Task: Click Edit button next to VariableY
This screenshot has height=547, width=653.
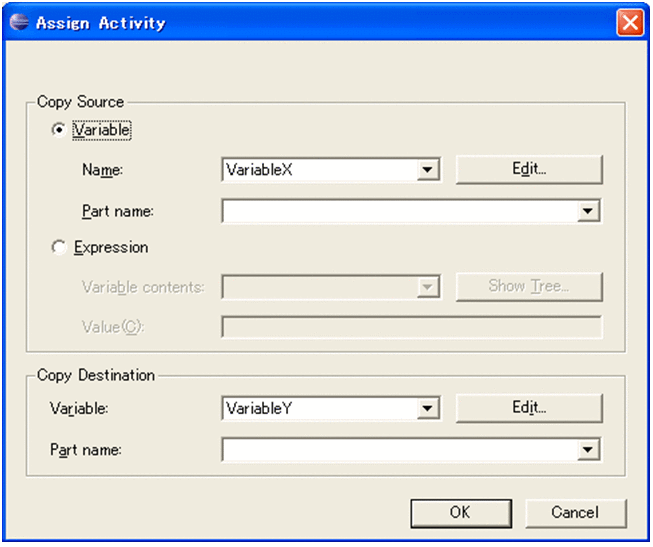Action: coord(529,408)
